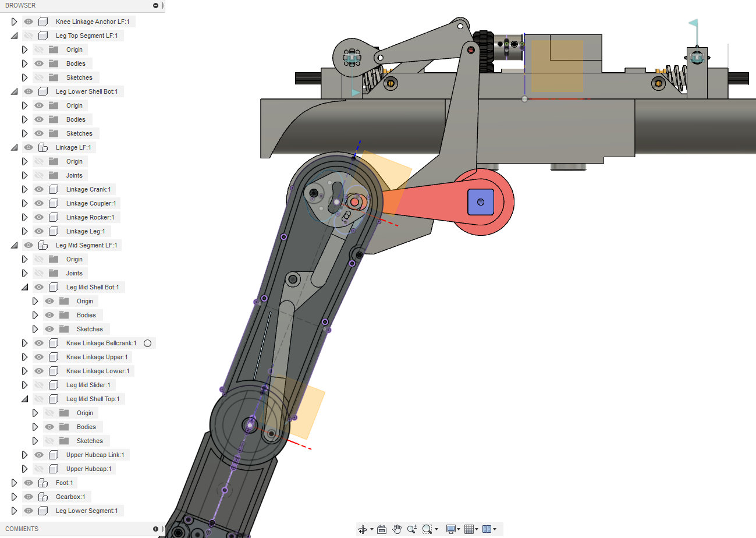The width and height of the screenshot is (756, 538).
Task: Collapse the Linkage LF:1 tree node
Action: coord(15,147)
